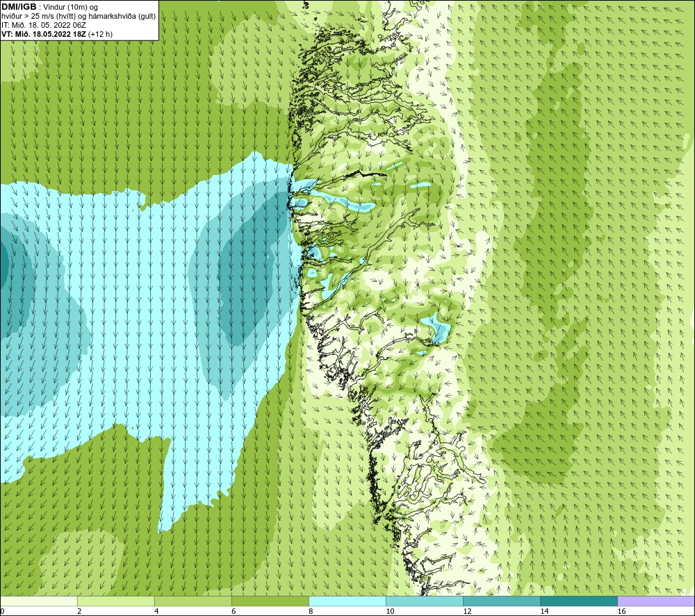Click the 'VT: Mið. 18.05.2022 18Z' line
The image size is (695, 616).
point(43,34)
